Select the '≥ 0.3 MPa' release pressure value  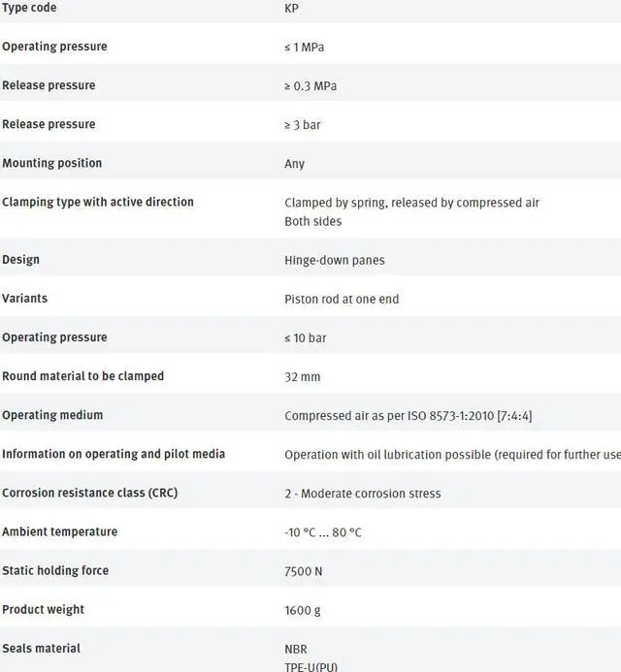tap(310, 86)
